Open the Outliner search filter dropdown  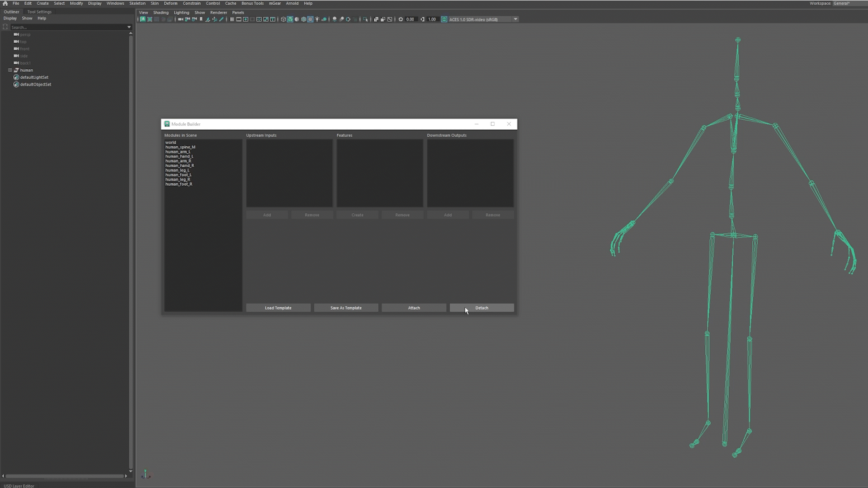[x=129, y=27]
